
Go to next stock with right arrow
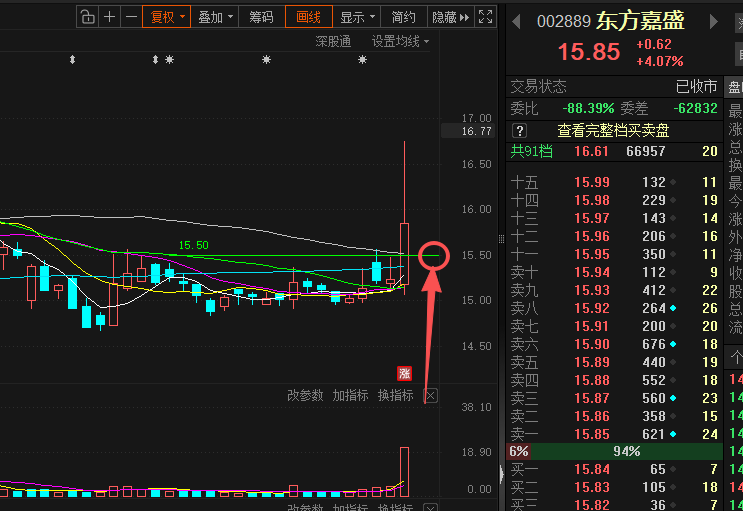pos(713,21)
